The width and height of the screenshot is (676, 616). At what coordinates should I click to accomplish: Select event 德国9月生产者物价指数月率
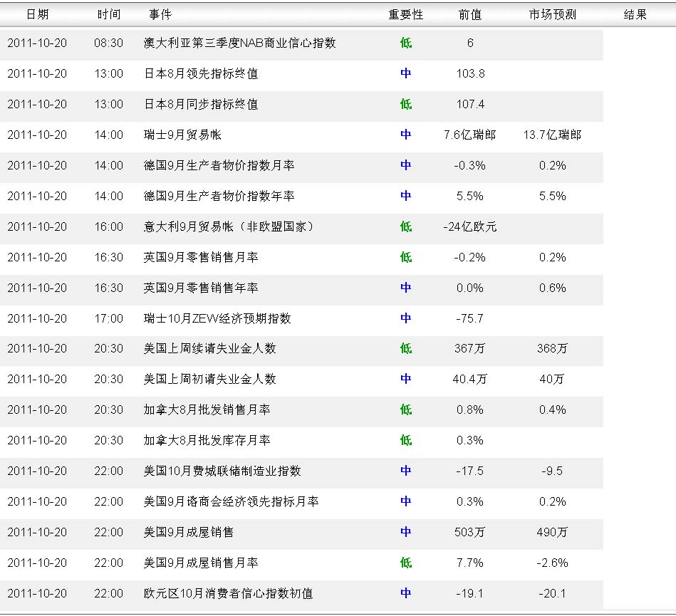[x=219, y=165]
